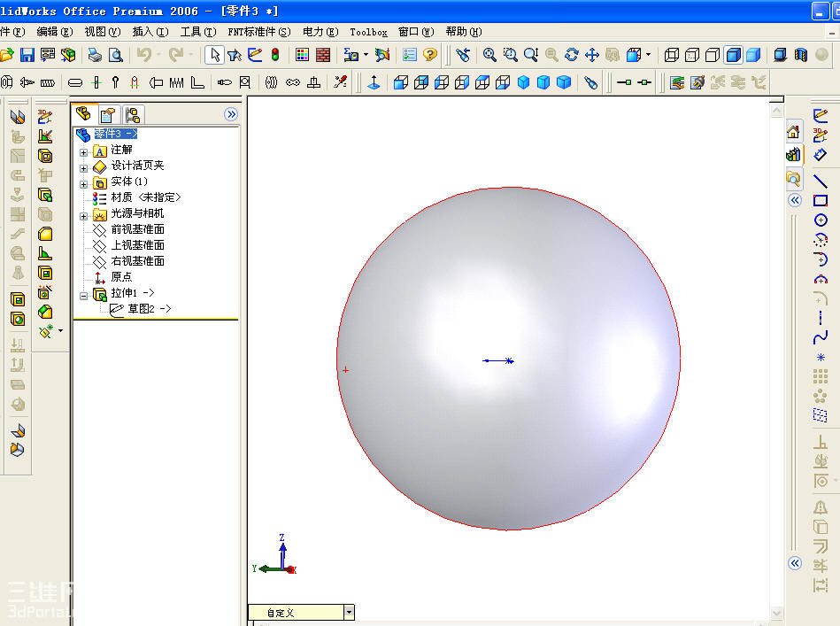
Task: Select the Circle sketch tool
Action: click(821, 220)
